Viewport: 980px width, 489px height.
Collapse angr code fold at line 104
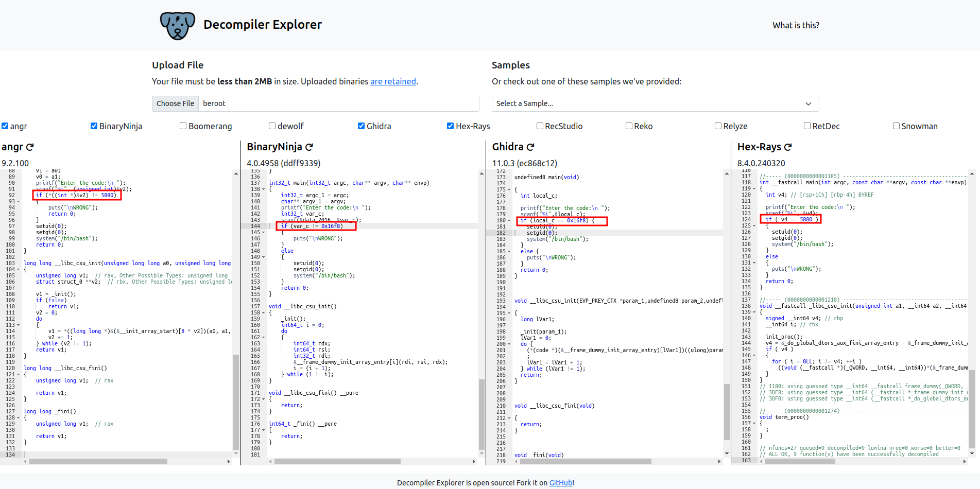[19, 270]
